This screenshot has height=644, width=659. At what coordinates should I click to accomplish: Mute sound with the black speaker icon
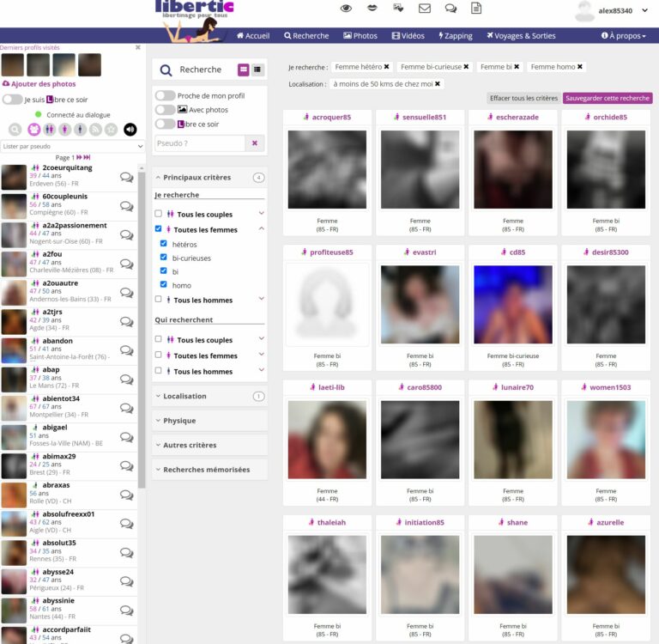[130, 130]
